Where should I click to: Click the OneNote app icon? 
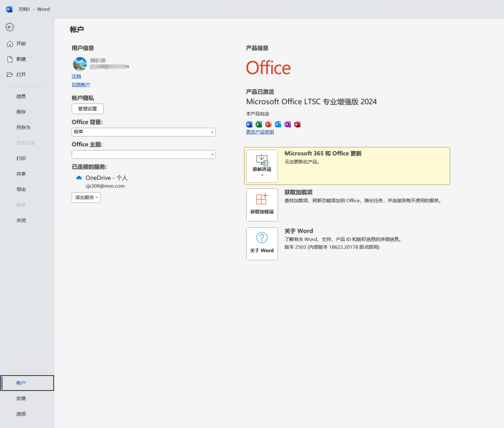(287, 124)
